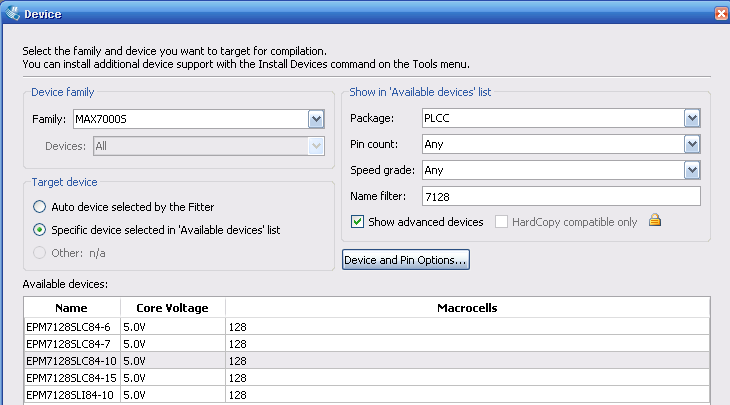This screenshot has width=730, height=405.
Task: Click Device and Pin Options button
Action: click(x=406, y=260)
